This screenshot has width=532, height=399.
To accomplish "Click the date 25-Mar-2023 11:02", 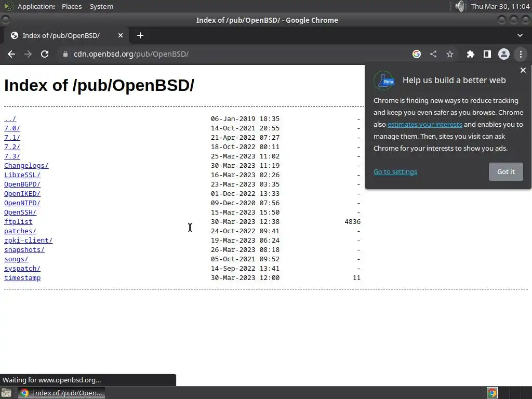I will click(x=245, y=156).
